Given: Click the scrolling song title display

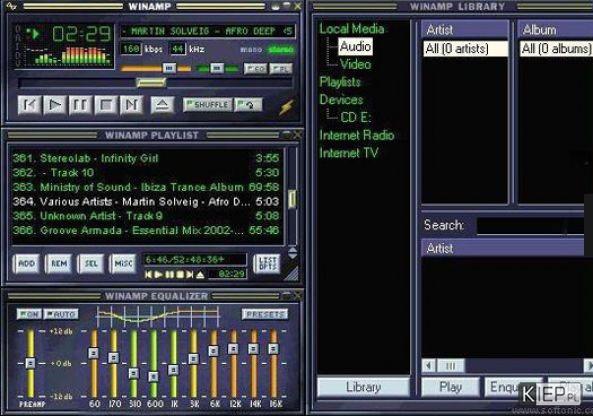Looking at the screenshot, I should coord(208,31).
